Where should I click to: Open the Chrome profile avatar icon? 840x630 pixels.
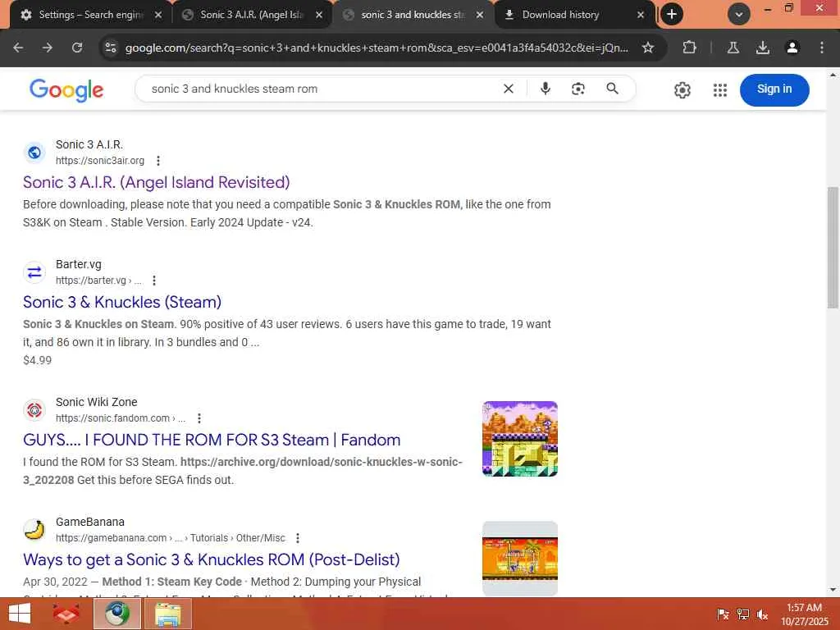pos(792,48)
